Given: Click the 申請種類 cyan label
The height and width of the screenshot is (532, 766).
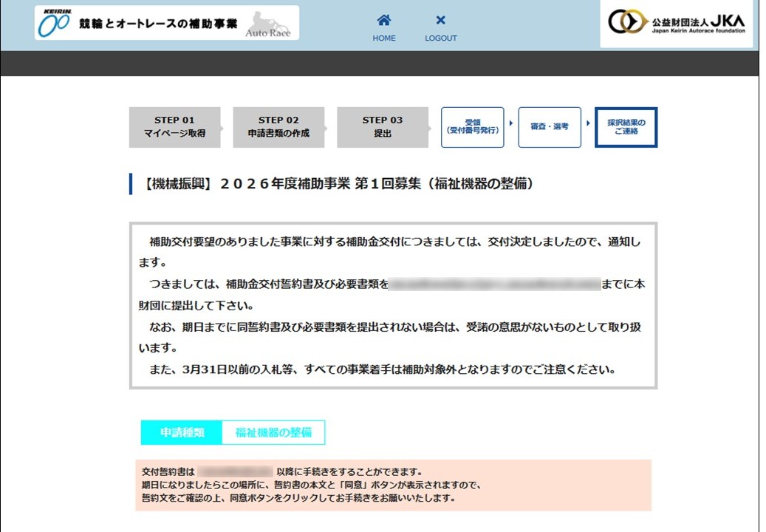Looking at the screenshot, I should pos(181,432).
